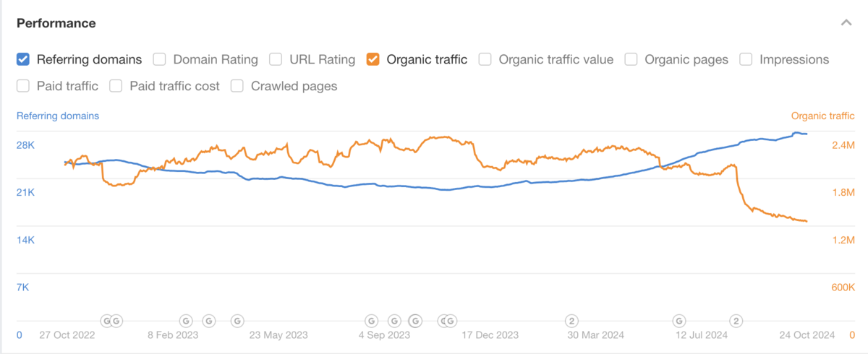Image resolution: width=868 pixels, height=354 pixels.
Task: Enable Organic traffic value metric
Action: pos(485,59)
